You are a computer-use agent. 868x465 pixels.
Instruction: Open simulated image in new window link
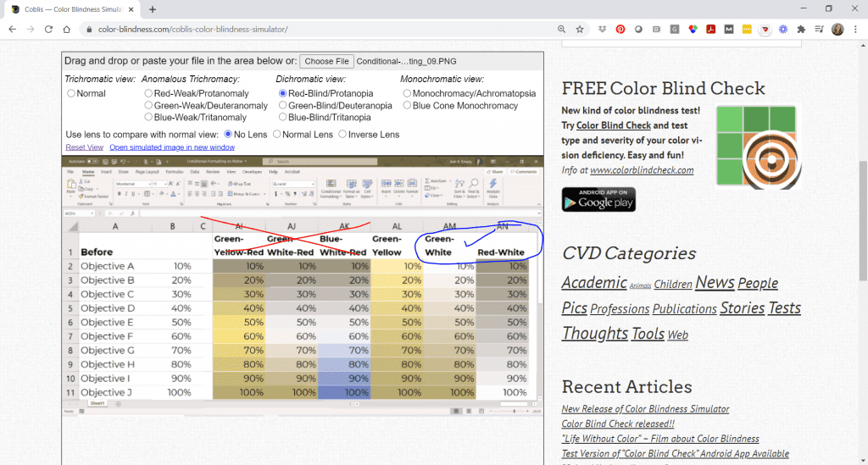172,147
